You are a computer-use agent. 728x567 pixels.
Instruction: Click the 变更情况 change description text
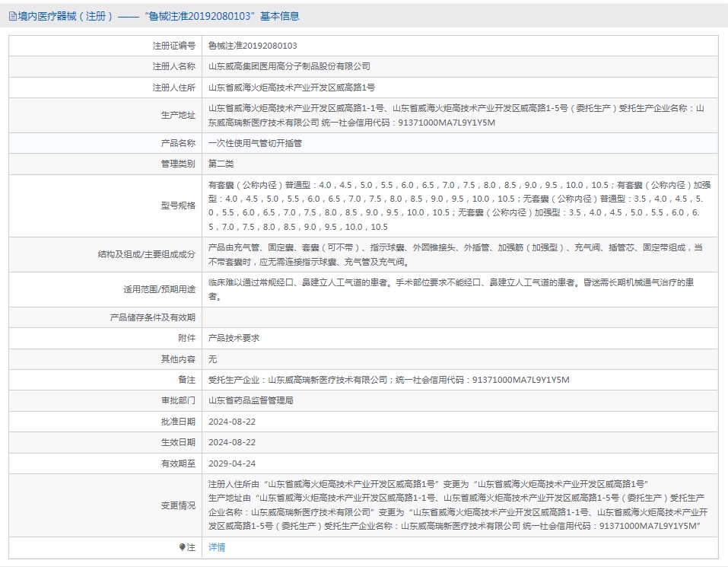pos(458,505)
